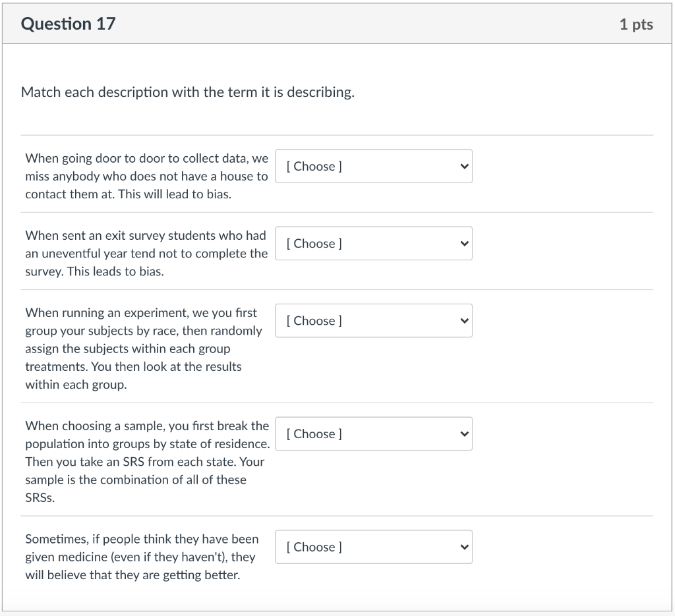Screen dimensions: 675x616
Task: Click chevron arrow in exit survey dropdown
Action: tap(464, 243)
